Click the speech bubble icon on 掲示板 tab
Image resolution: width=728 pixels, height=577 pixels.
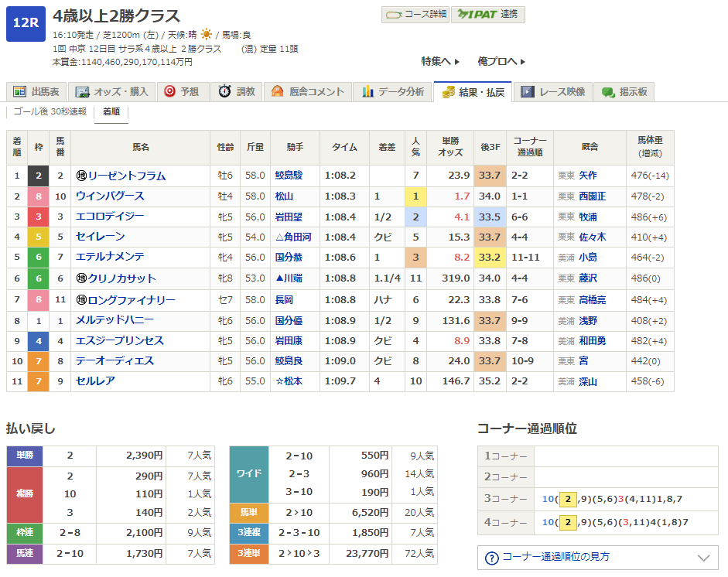coord(608,92)
